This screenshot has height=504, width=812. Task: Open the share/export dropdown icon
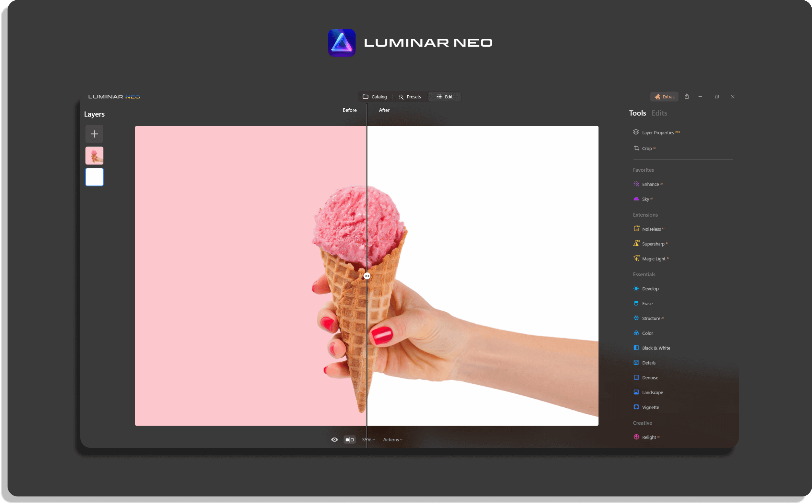point(687,96)
